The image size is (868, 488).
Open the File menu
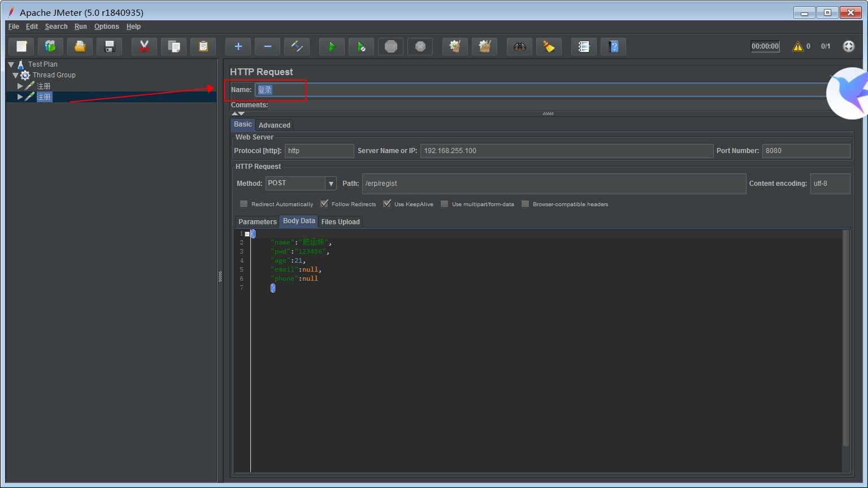[14, 27]
